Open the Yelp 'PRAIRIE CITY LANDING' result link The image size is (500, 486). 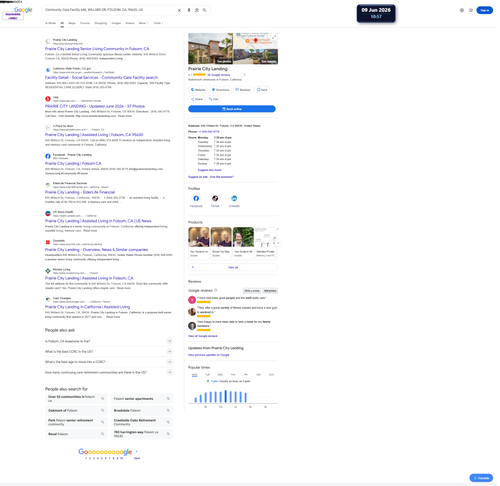[95, 106]
